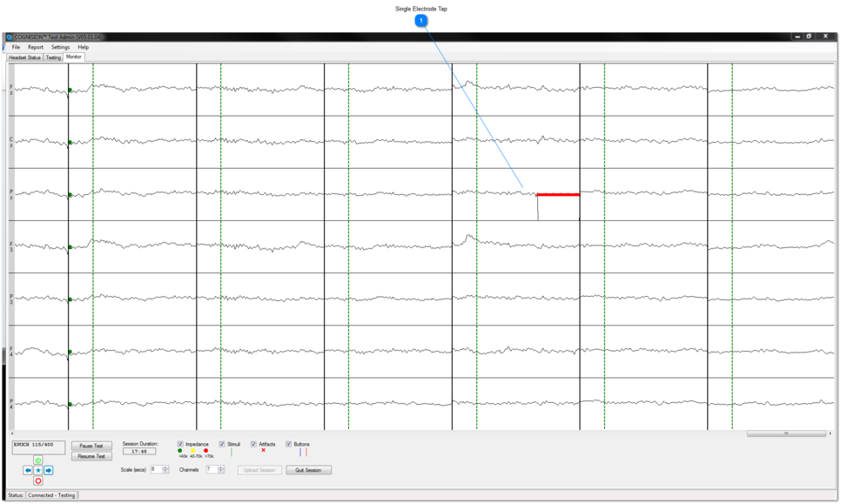Click the green power icon button
Screen dimensions: 841x504
pos(38,460)
